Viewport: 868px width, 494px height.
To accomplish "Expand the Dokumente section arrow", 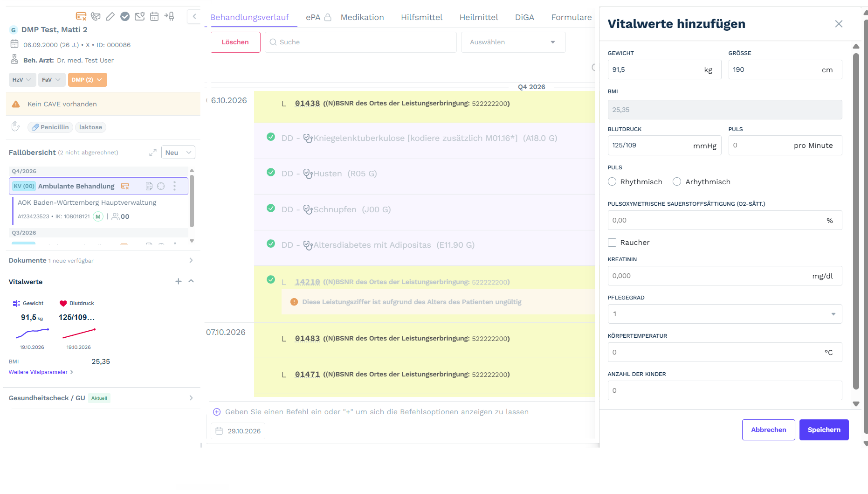I will point(191,260).
